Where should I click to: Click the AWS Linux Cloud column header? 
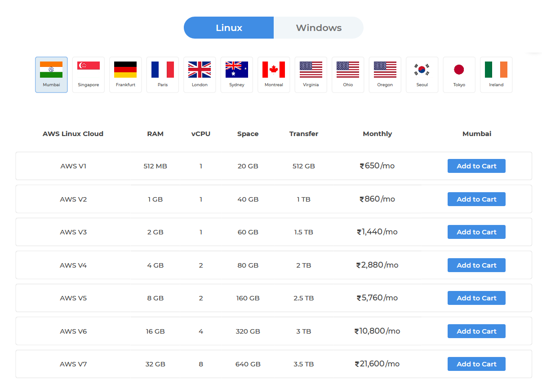(x=73, y=134)
